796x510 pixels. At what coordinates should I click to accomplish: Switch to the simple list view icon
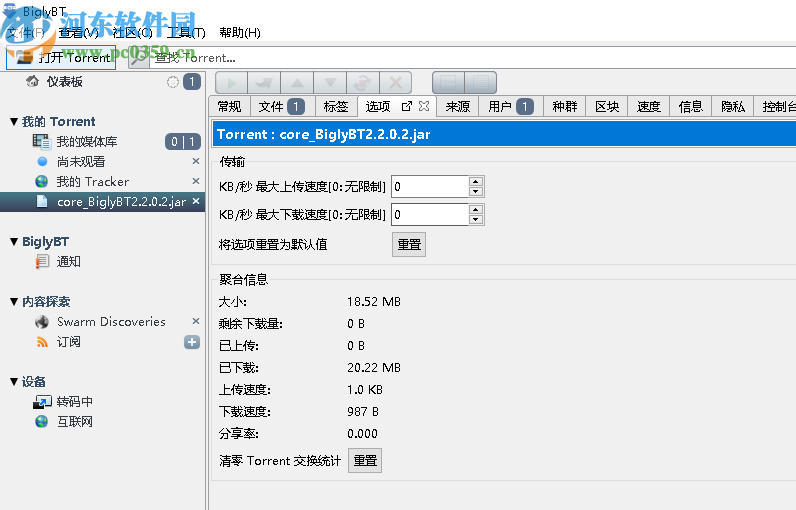tap(448, 82)
